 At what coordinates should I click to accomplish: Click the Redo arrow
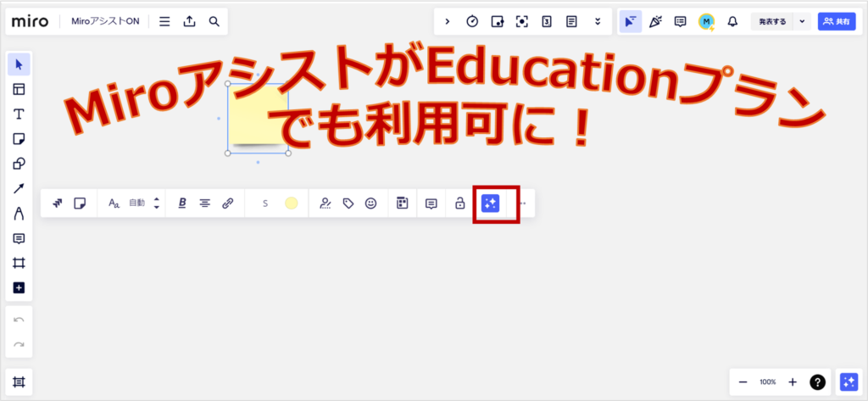click(19, 344)
